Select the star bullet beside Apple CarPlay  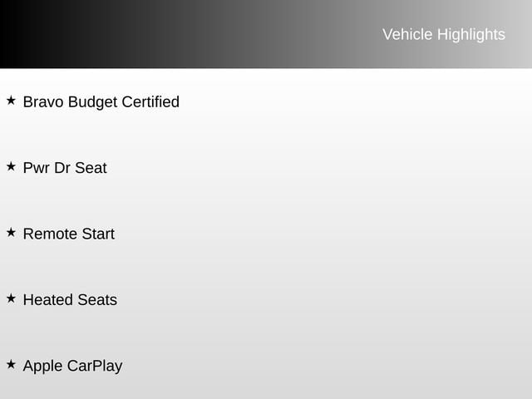pos(11,364)
